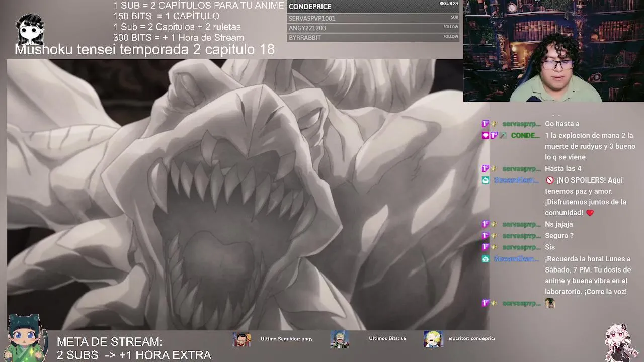Click the green-haired avatar beside 'Ultimos Bits'
The image size is (644, 362).
coord(339,339)
